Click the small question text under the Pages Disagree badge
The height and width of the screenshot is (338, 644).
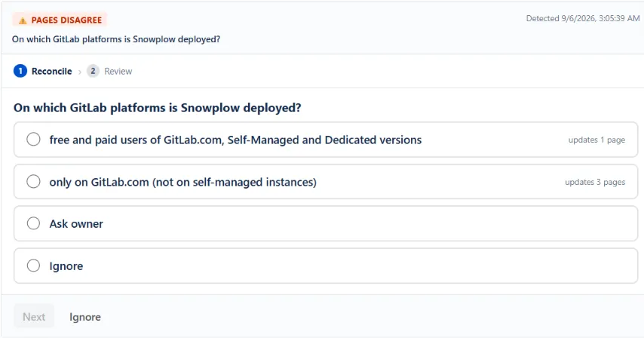pos(116,39)
